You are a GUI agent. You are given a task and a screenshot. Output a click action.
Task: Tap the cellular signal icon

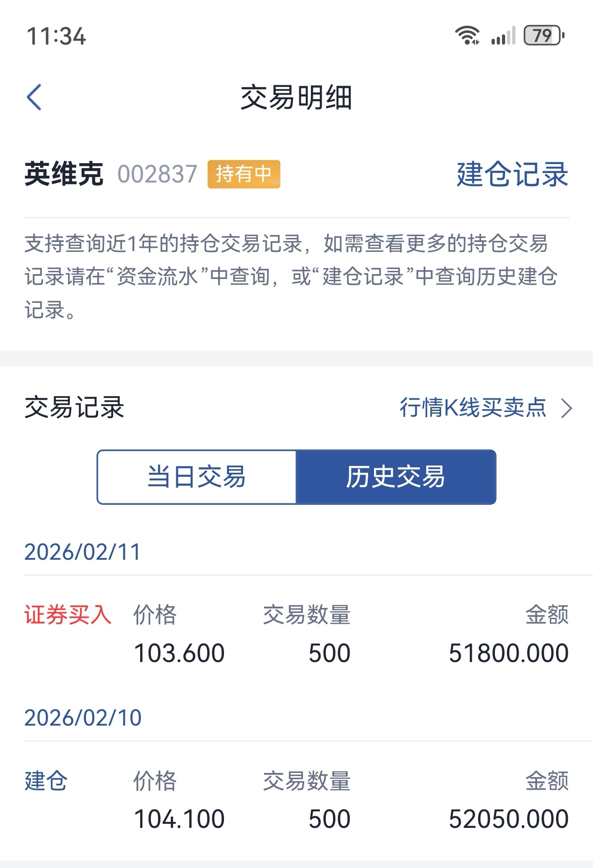pyautogui.click(x=503, y=36)
